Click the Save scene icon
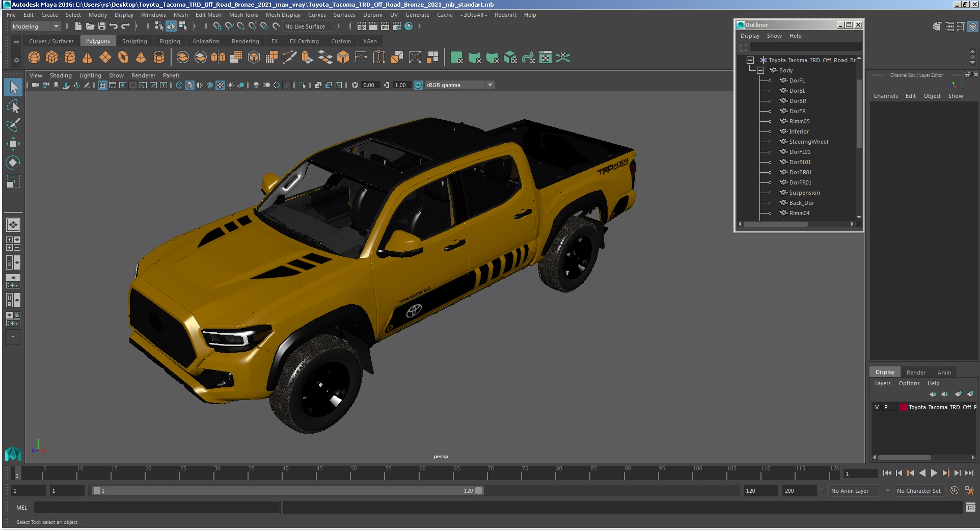This screenshot has height=530, width=980. (102, 26)
